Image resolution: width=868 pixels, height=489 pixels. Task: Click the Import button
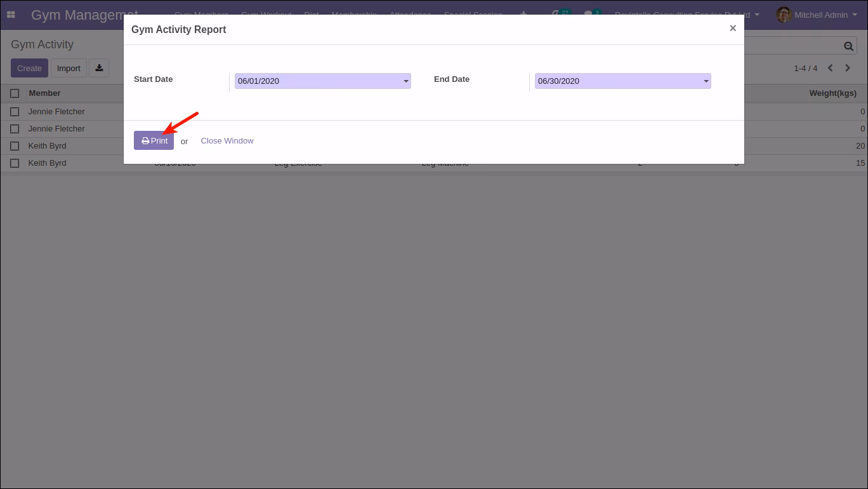pos(69,68)
